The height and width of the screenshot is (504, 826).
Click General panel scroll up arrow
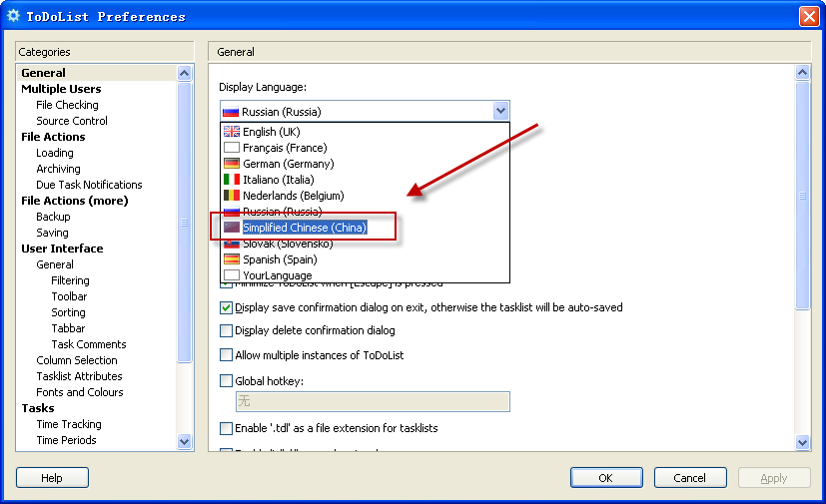(x=802, y=72)
